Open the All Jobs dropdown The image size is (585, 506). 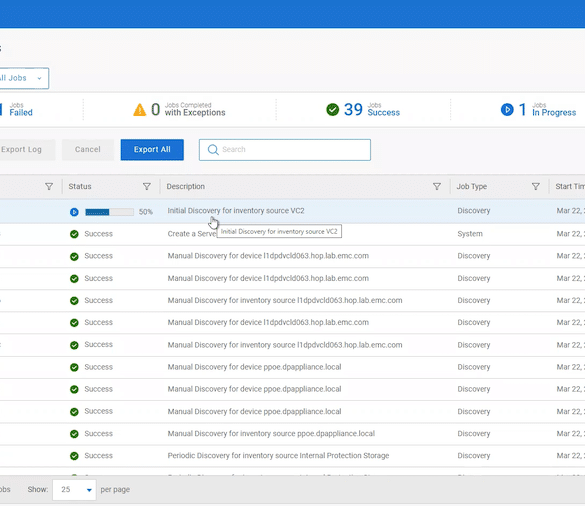[x=22, y=78]
